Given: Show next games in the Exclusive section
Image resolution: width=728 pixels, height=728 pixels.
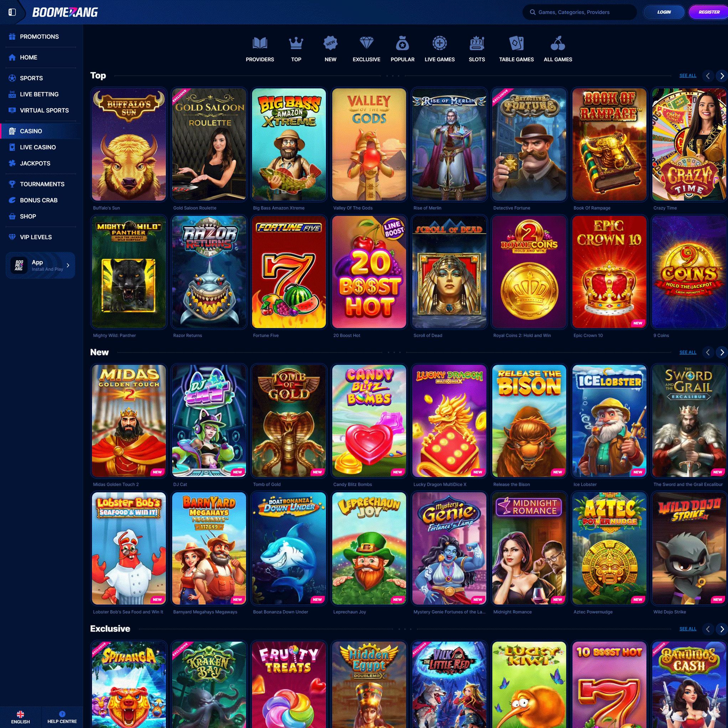Looking at the screenshot, I should coord(722,629).
